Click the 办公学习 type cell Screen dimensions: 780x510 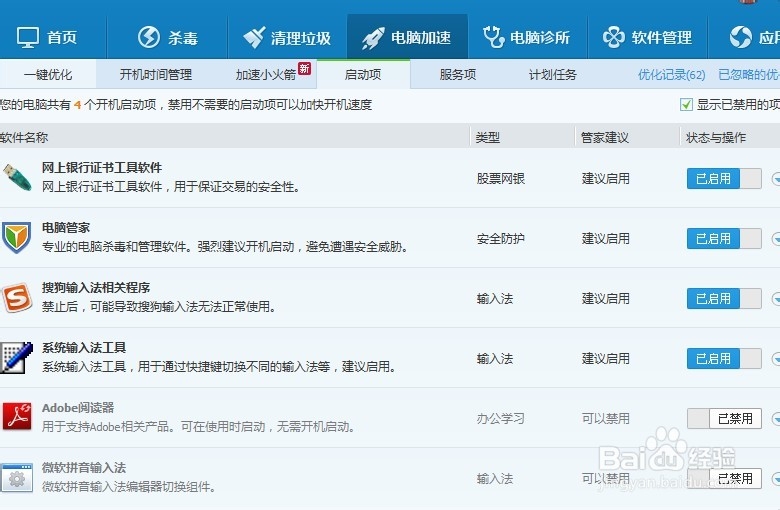pyautogui.click(x=500, y=419)
